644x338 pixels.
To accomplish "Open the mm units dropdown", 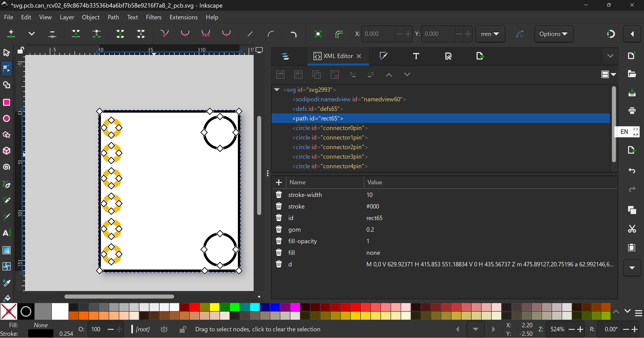I will tap(490, 34).
